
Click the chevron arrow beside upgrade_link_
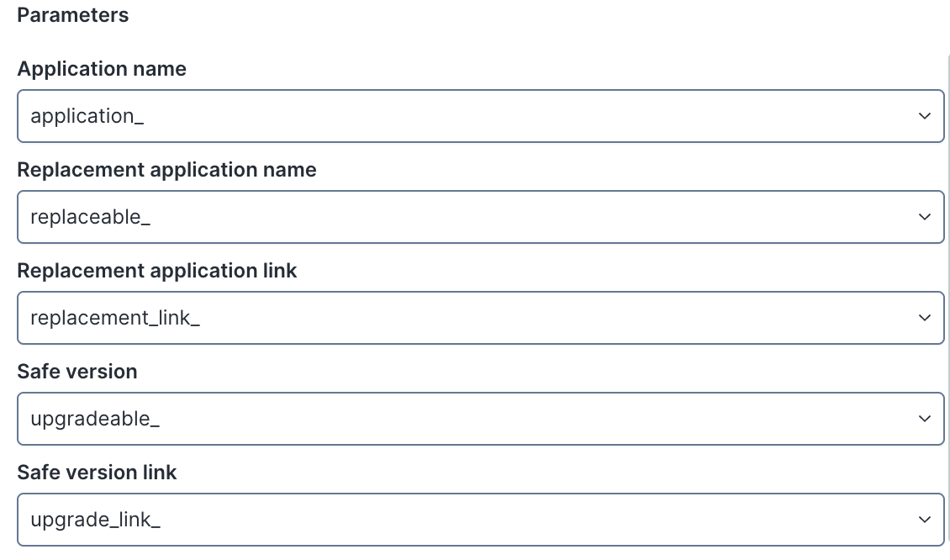(x=925, y=520)
